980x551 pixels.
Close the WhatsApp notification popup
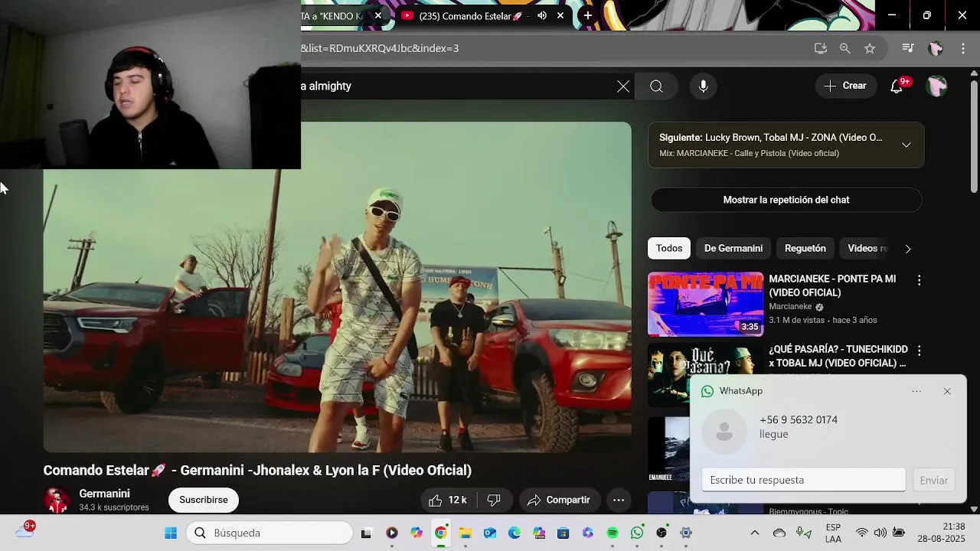pos(947,391)
